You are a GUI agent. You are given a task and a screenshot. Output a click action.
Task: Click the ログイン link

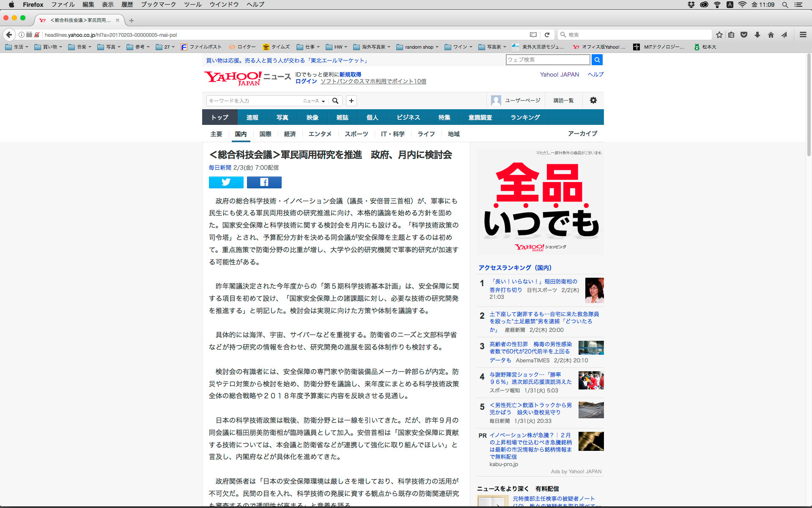306,81
